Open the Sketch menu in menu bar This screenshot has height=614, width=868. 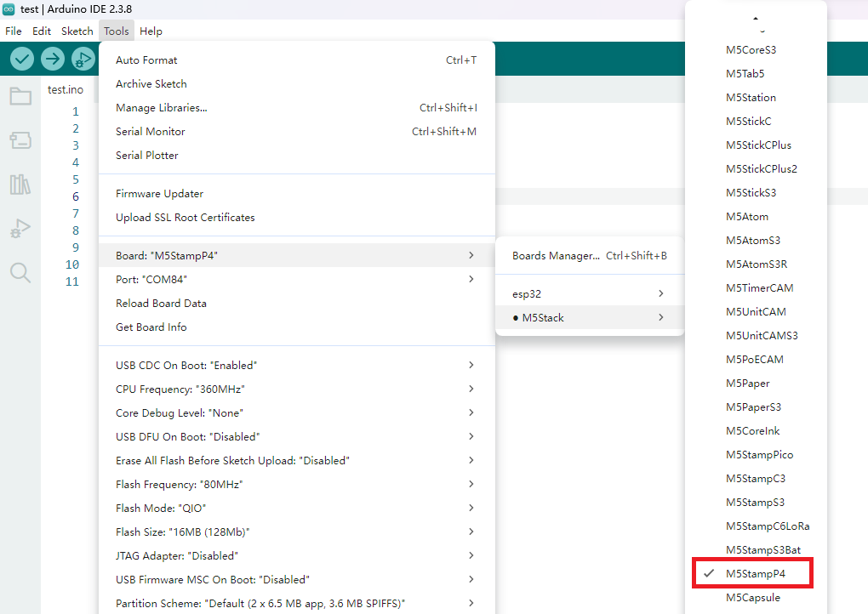click(77, 31)
